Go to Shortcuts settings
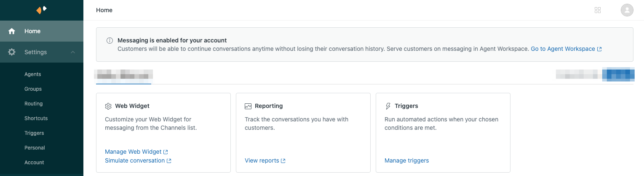Image resolution: width=644 pixels, height=176 pixels. coord(36,118)
